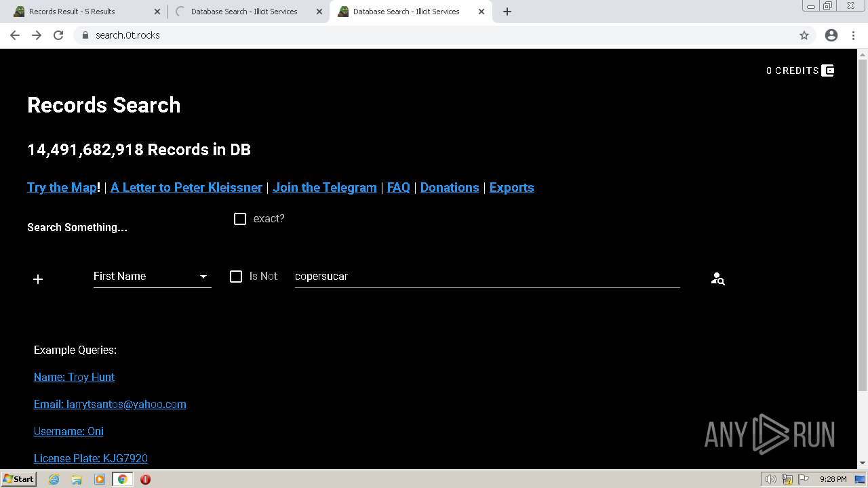
Task: Close the loading Database Search tab
Action: point(319,12)
